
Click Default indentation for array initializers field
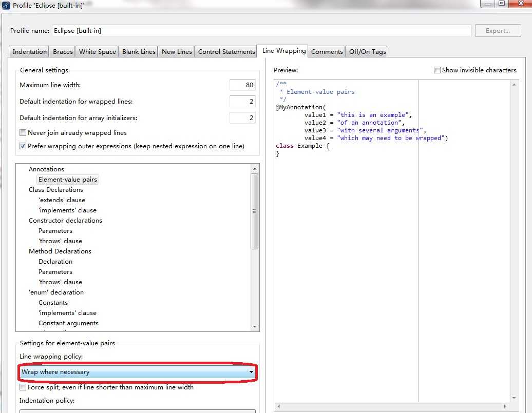[242, 117]
